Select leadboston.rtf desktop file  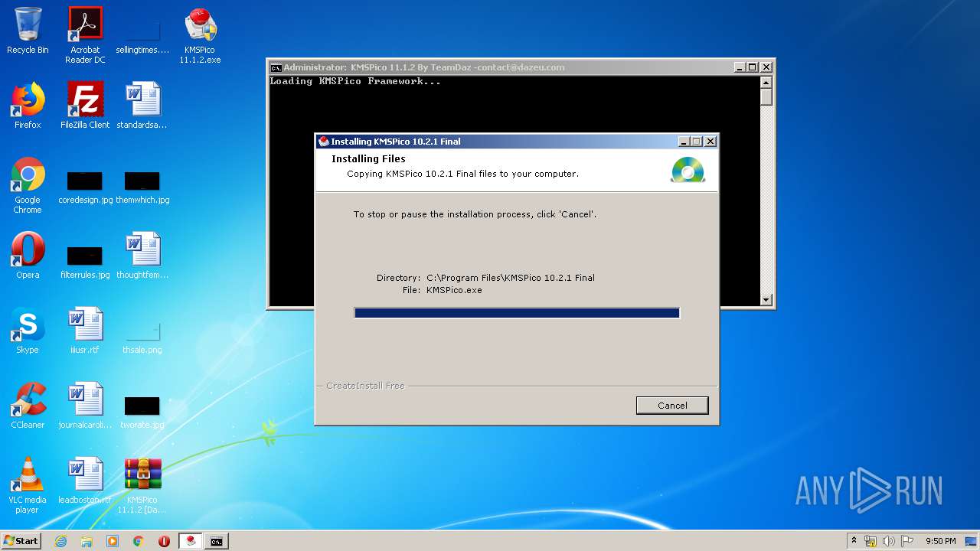pos(85,481)
